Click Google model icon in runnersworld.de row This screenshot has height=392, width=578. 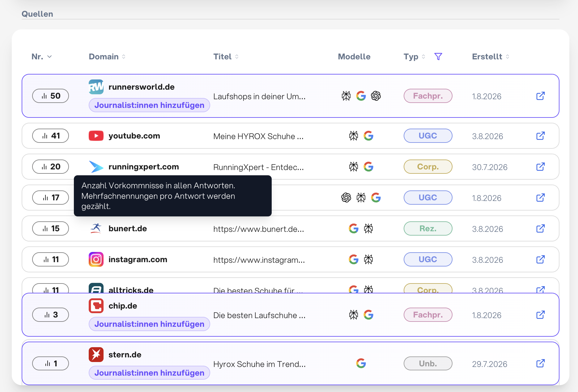(x=361, y=96)
